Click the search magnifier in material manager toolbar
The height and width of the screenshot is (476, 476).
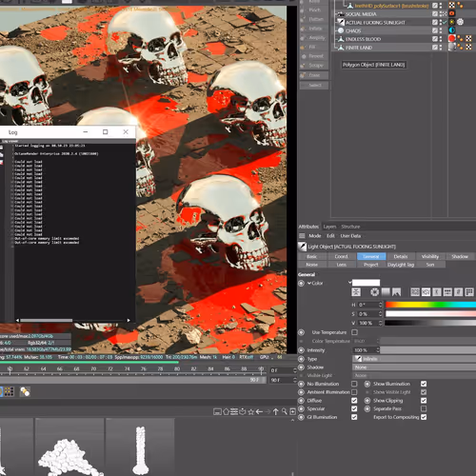click(285, 411)
